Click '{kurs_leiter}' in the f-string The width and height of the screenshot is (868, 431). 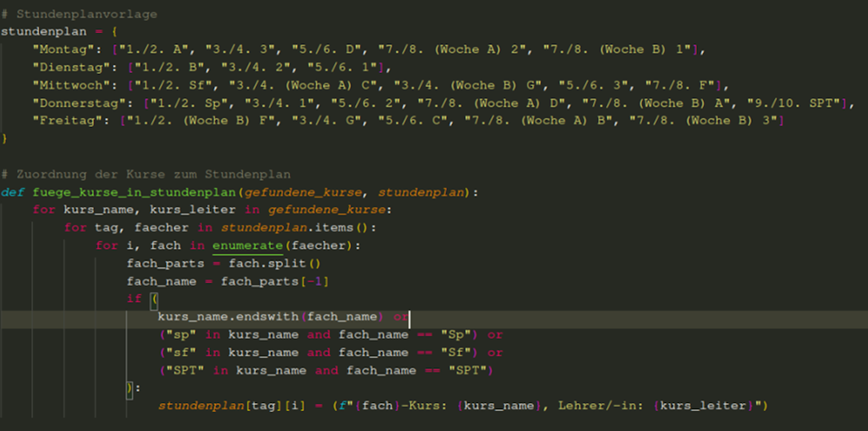[x=704, y=406]
